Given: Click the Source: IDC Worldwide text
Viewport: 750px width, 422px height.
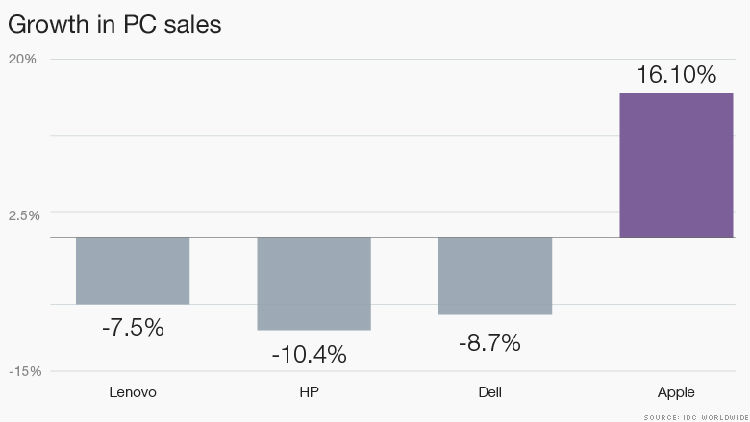Looking at the screenshot, I should point(694,415).
